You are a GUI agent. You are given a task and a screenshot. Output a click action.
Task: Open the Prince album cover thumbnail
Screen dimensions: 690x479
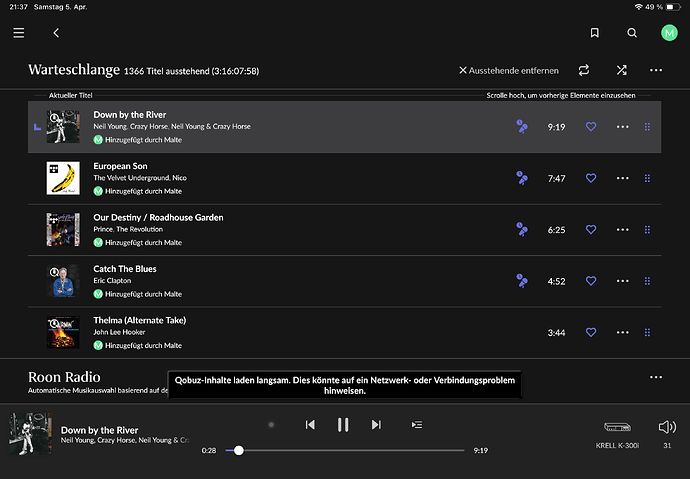point(63,230)
